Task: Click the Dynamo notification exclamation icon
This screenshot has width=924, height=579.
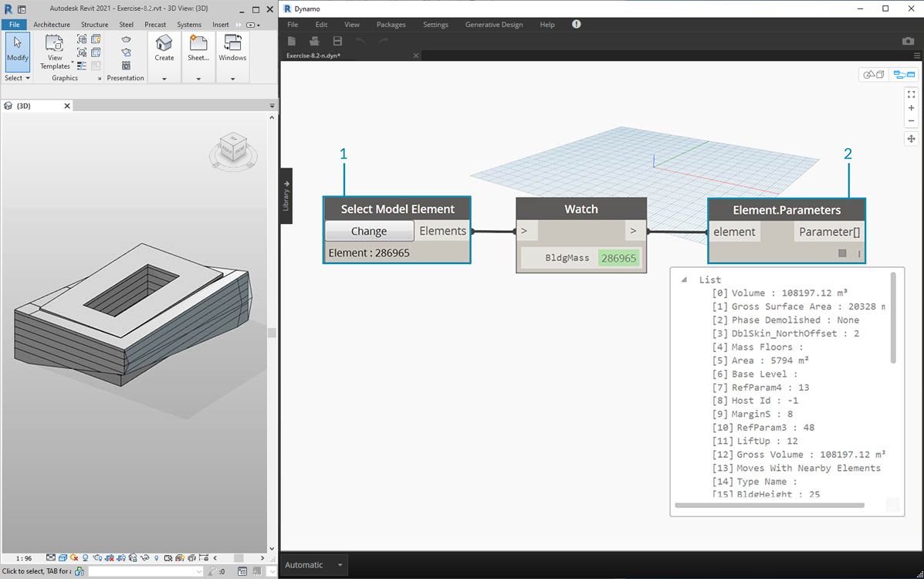Action: (x=576, y=25)
